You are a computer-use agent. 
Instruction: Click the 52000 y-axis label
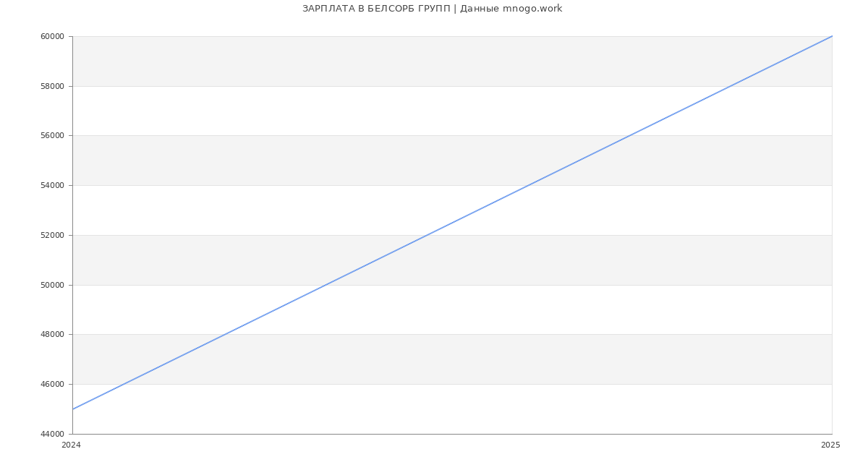52,235
